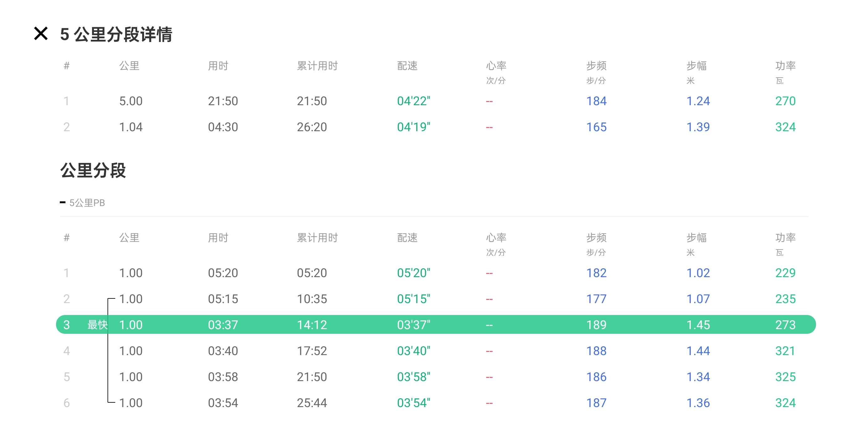This screenshot has height=434, width=868.
Task: Close the 5 公里分段详情 panel
Action: click(x=41, y=34)
